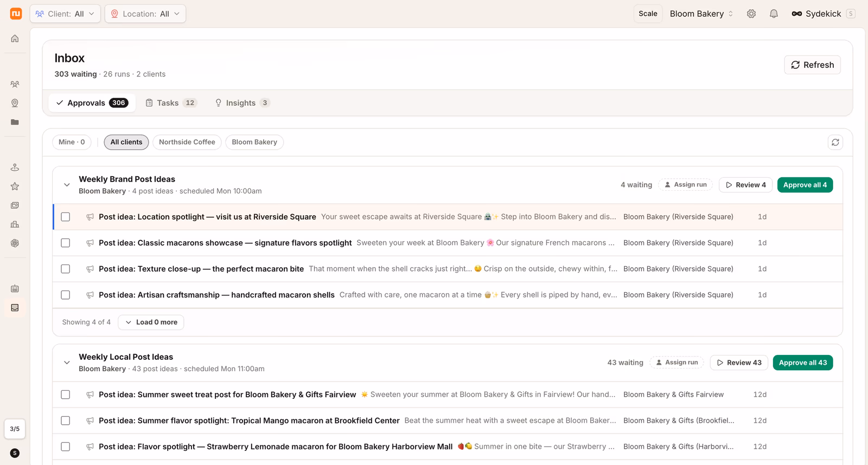Open the folder icon in sidebar
This screenshot has height=465, width=868.
tap(15, 122)
